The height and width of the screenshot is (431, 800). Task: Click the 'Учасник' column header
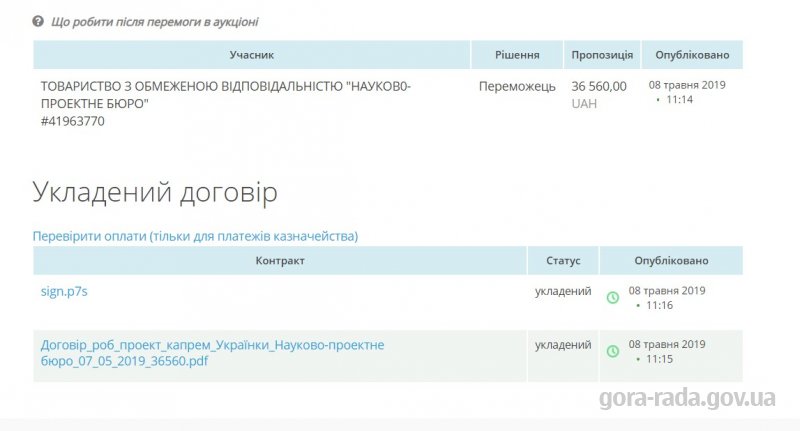[252, 55]
